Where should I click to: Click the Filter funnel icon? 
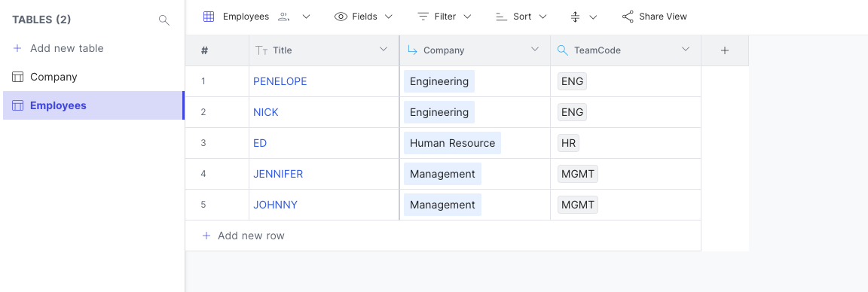coord(423,17)
